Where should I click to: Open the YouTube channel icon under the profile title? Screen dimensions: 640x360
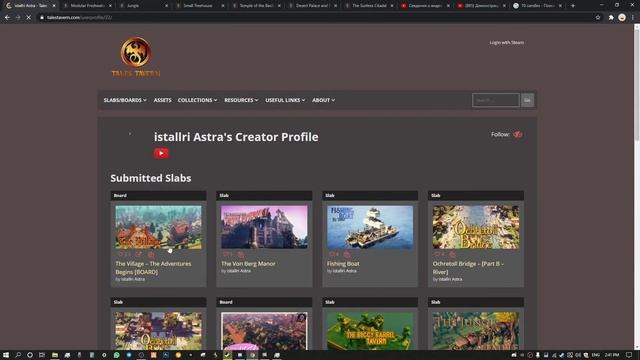[x=161, y=153]
